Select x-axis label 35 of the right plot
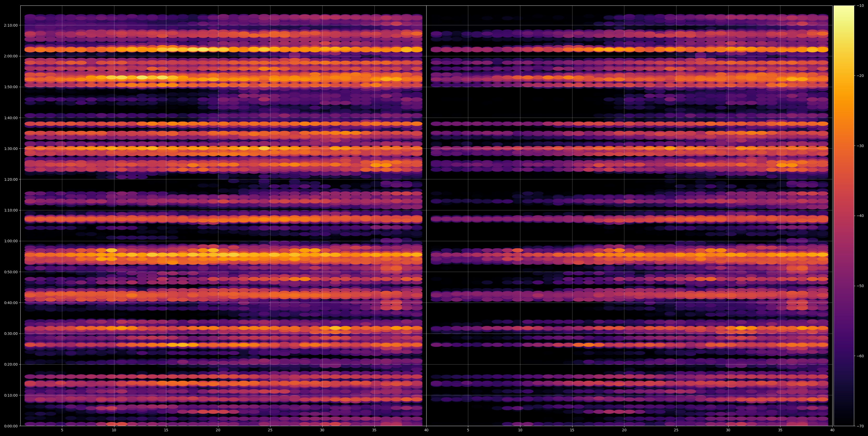 pos(780,430)
